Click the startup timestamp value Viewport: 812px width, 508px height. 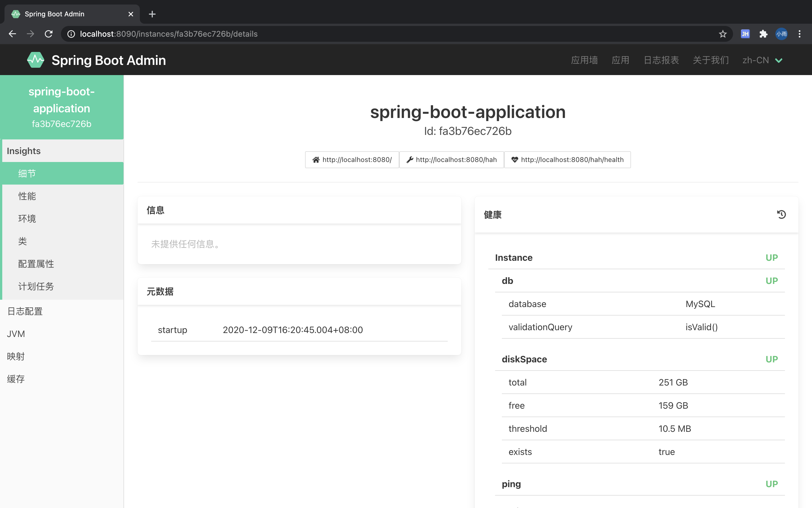(x=293, y=330)
